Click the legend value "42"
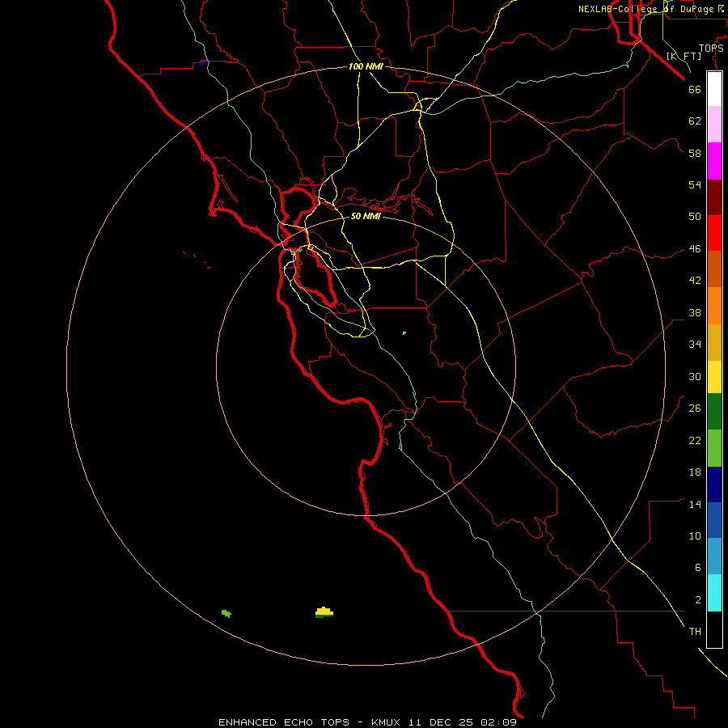Screen dimensions: 728x728 (695, 281)
